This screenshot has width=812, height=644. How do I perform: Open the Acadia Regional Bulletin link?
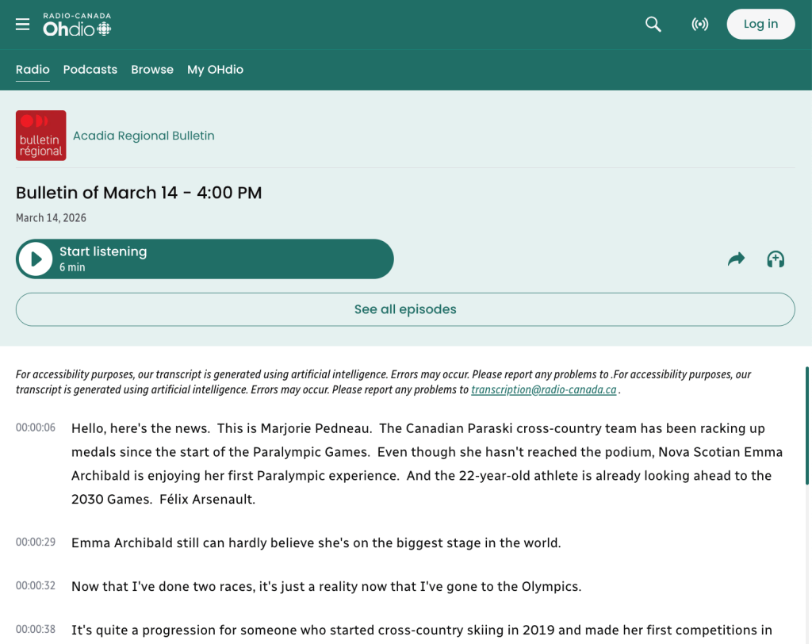(x=144, y=136)
